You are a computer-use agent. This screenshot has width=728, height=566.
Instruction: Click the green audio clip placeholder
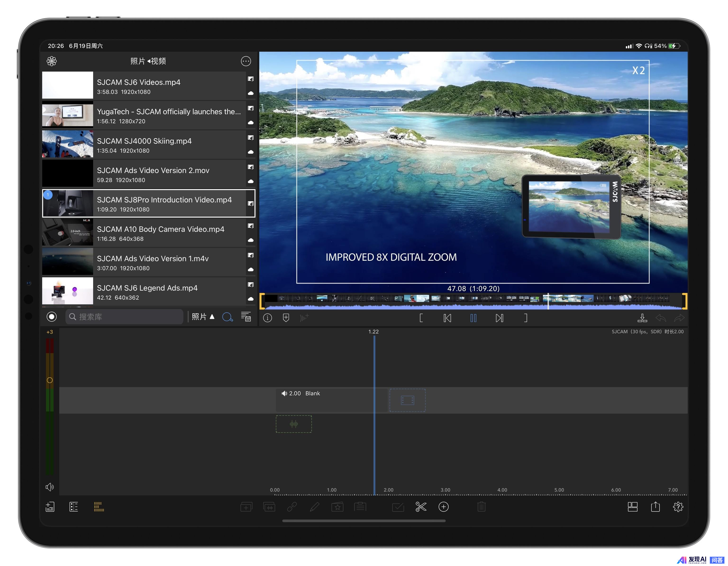[x=294, y=424]
